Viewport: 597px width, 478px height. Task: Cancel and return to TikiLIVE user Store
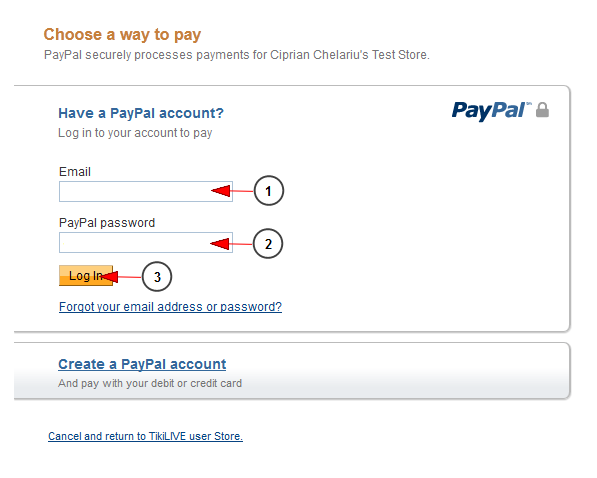coord(145,436)
